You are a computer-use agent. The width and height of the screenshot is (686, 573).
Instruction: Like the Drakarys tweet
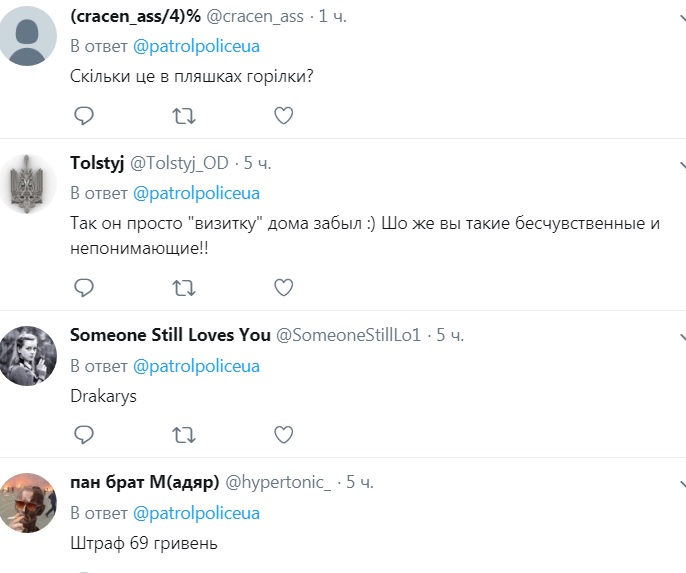click(283, 434)
